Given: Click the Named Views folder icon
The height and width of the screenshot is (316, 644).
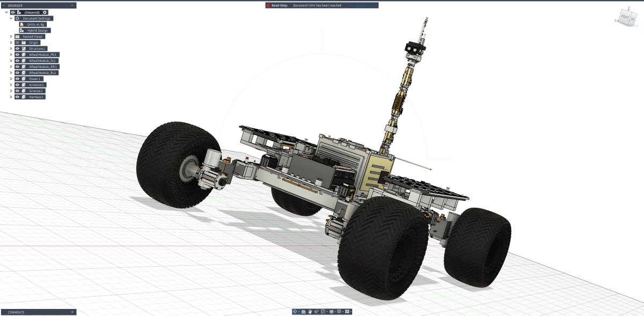Looking at the screenshot, I should coord(17,36).
